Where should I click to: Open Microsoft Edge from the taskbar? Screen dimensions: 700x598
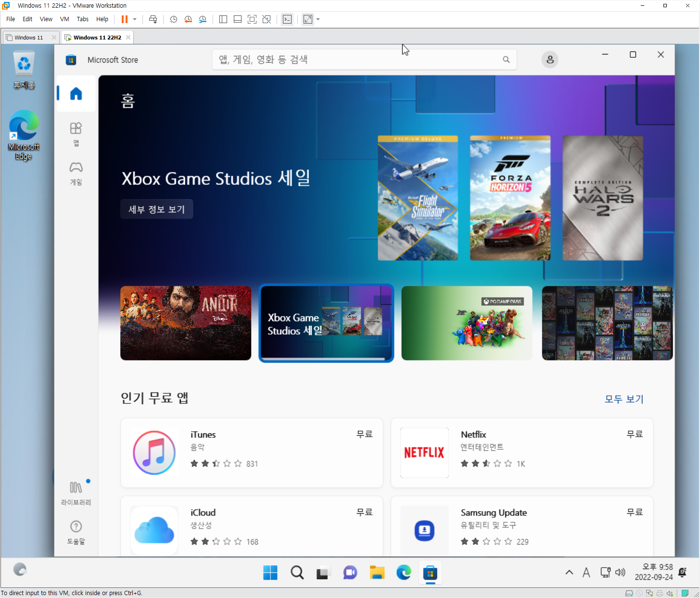(x=404, y=572)
